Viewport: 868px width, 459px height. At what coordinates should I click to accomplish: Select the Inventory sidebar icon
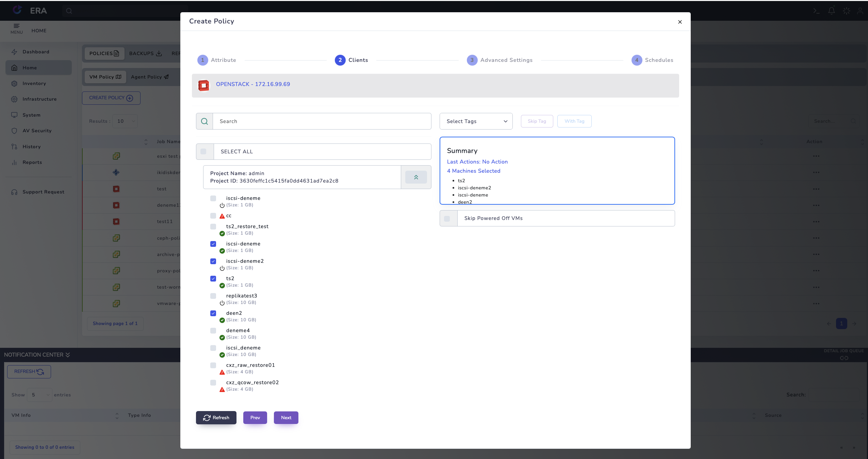click(x=15, y=83)
